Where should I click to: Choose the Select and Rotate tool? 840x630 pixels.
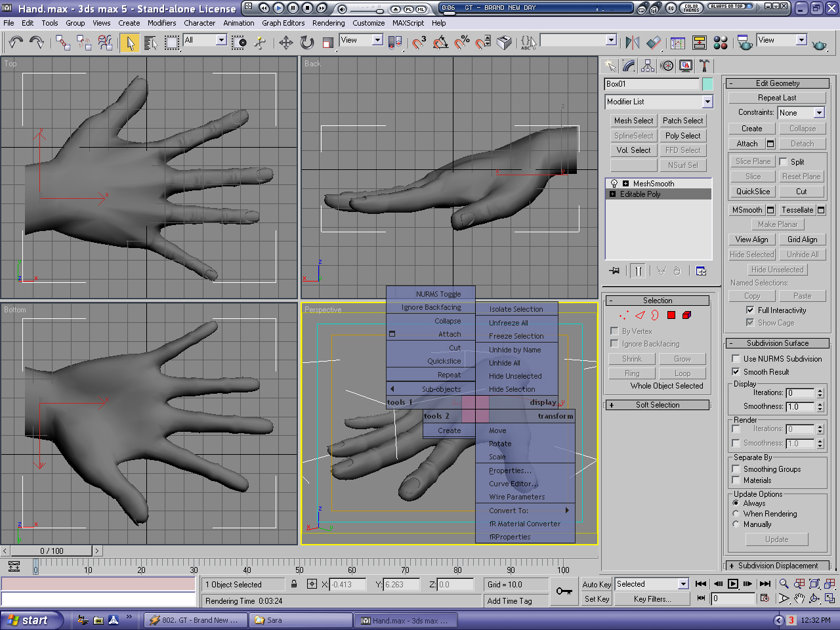(x=307, y=43)
